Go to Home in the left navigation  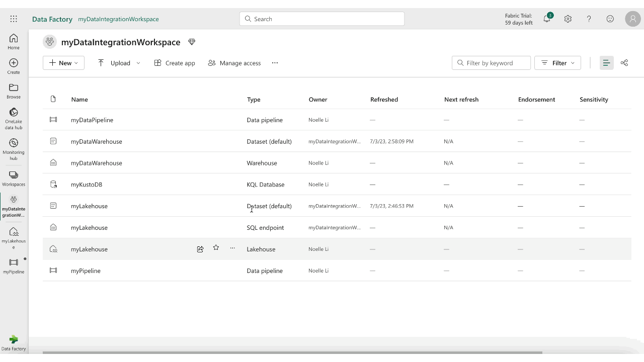pos(14,42)
